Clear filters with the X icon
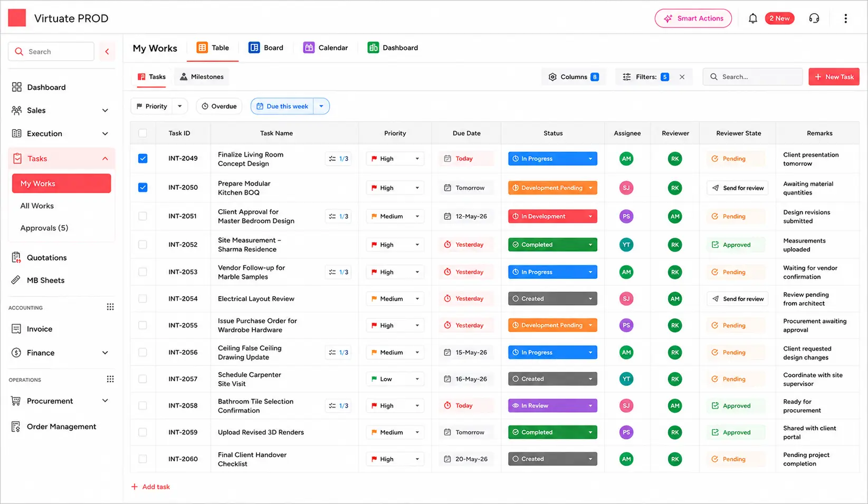Viewport: 868px width, 504px height. coord(682,77)
